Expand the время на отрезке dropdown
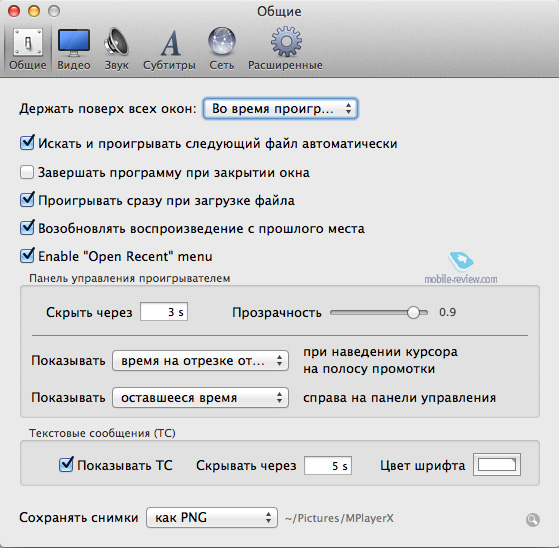Viewport: 559px width, 548px height. [x=200, y=361]
